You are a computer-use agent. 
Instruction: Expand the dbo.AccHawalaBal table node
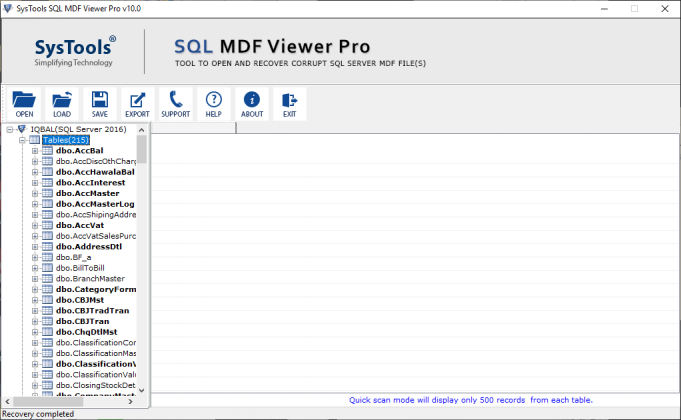point(35,172)
